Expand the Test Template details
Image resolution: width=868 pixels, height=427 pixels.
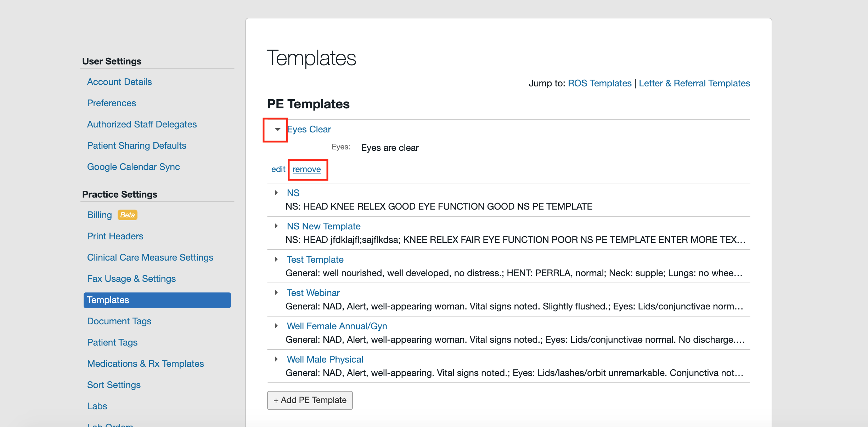276,259
